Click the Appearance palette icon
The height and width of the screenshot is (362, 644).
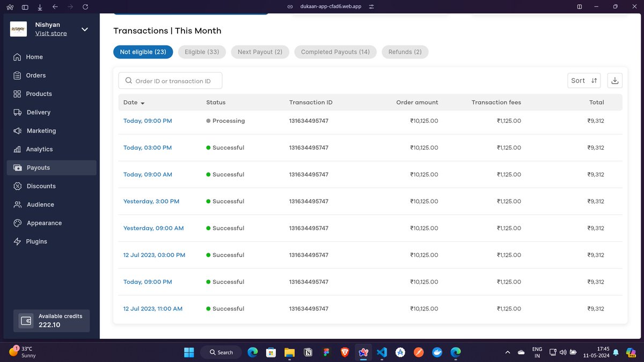coord(17,223)
